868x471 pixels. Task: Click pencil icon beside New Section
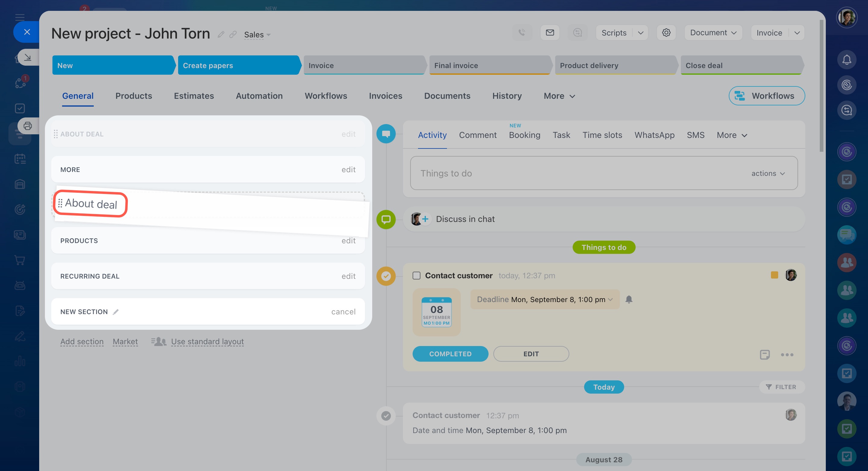pyautogui.click(x=115, y=312)
